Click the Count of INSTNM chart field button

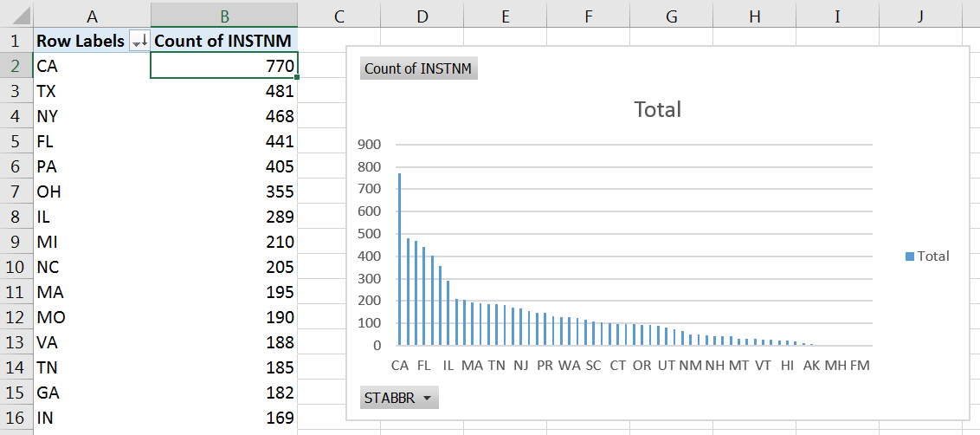(419, 68)
